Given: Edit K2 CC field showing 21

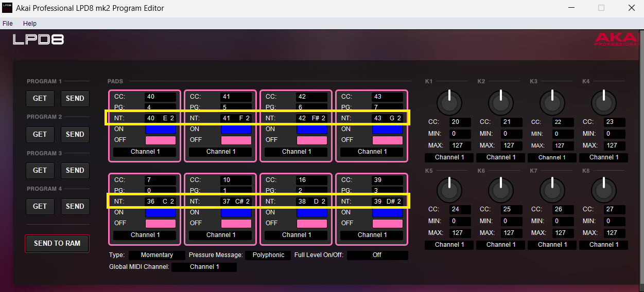Looking at the screenshot, I should 511,122.
